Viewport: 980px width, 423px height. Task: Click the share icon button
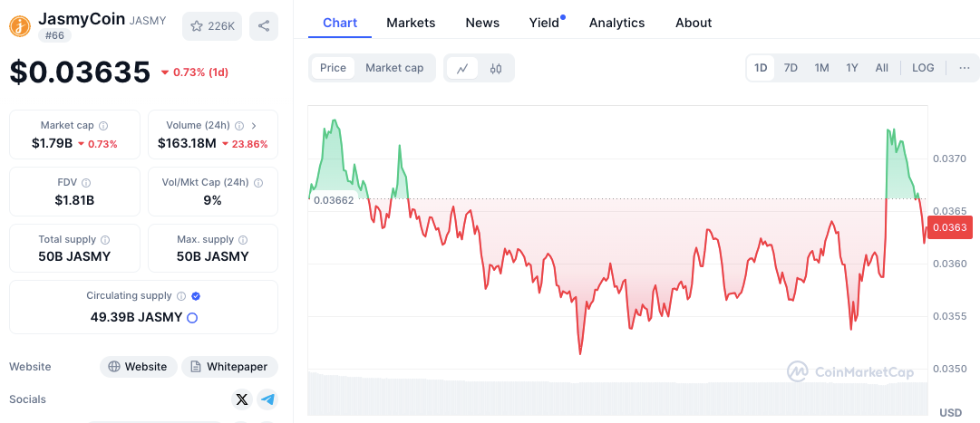(x=264, y=26)
